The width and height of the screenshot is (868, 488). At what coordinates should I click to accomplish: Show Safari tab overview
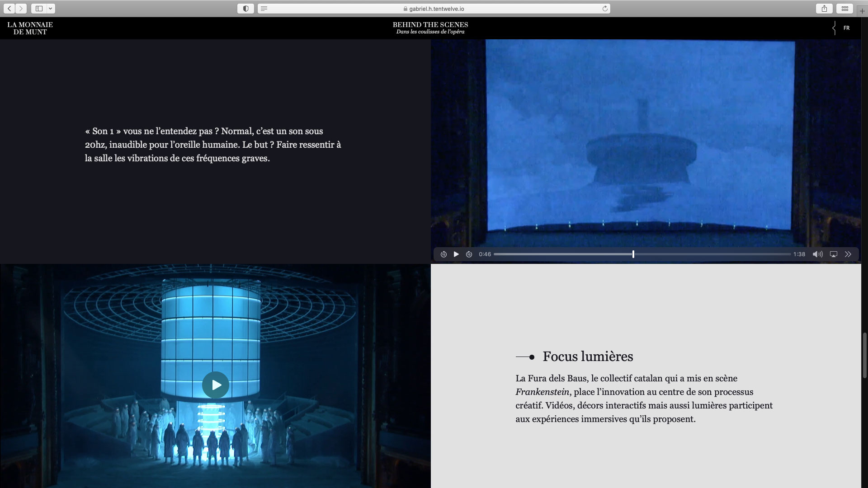(844, 9)
